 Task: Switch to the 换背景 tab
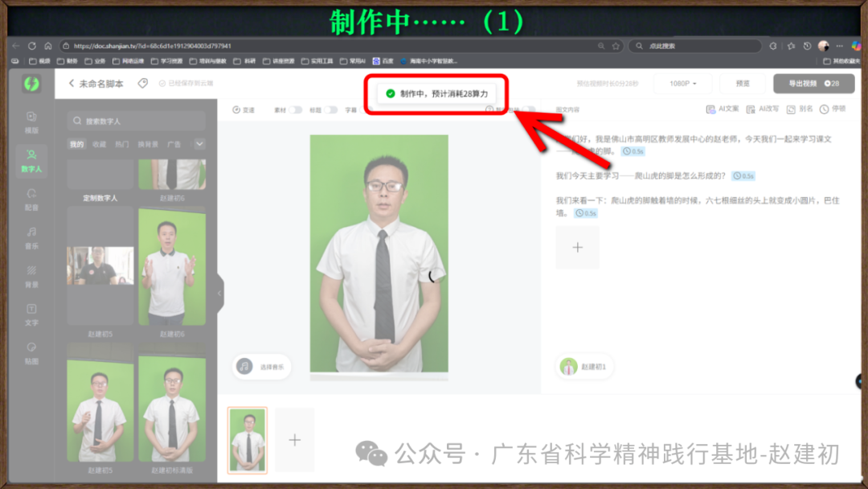click(x=148, y=145)
